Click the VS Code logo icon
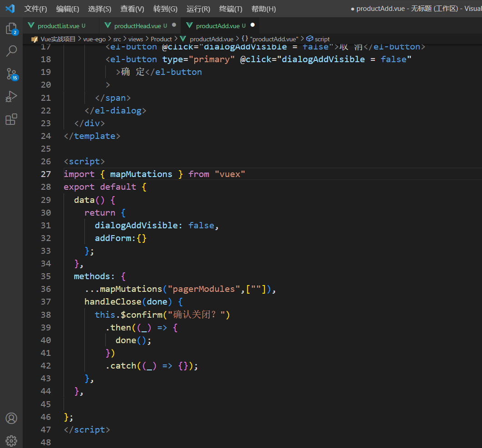Viewport: 482px width, 448px height. tap(10, 9)
